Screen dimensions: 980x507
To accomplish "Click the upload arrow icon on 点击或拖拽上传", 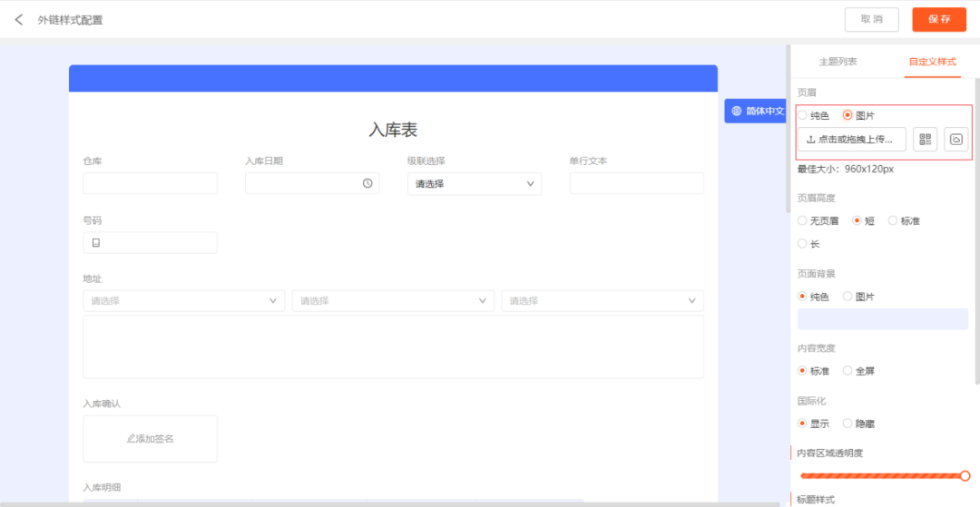I will pos(810,140).
